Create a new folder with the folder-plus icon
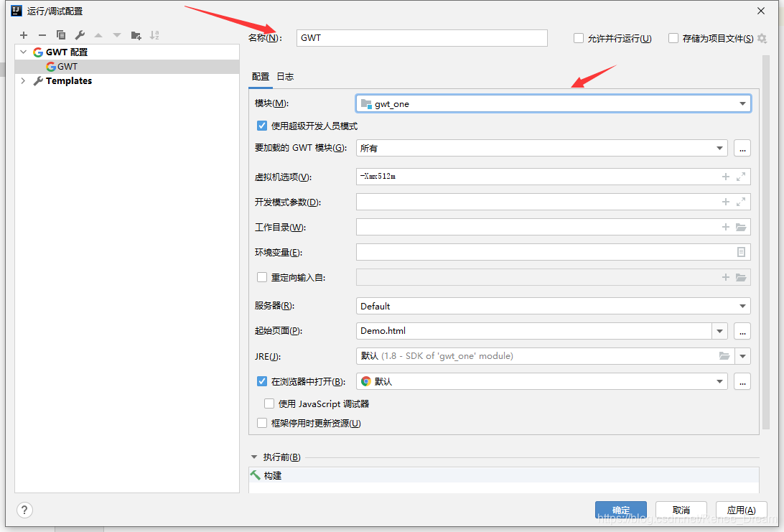 click(136, 35)
